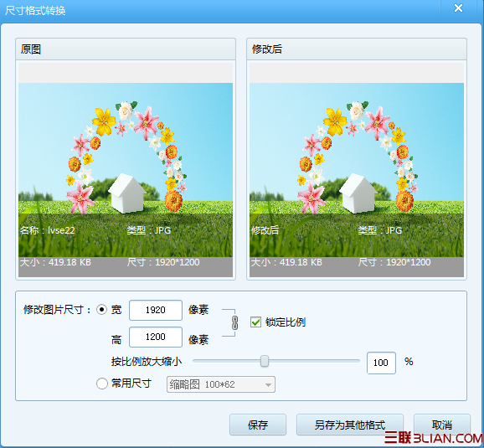Viewport: 484px width, 448px height.
Task: Click the 修改后 panel header
Action: [x=357, y=49]
